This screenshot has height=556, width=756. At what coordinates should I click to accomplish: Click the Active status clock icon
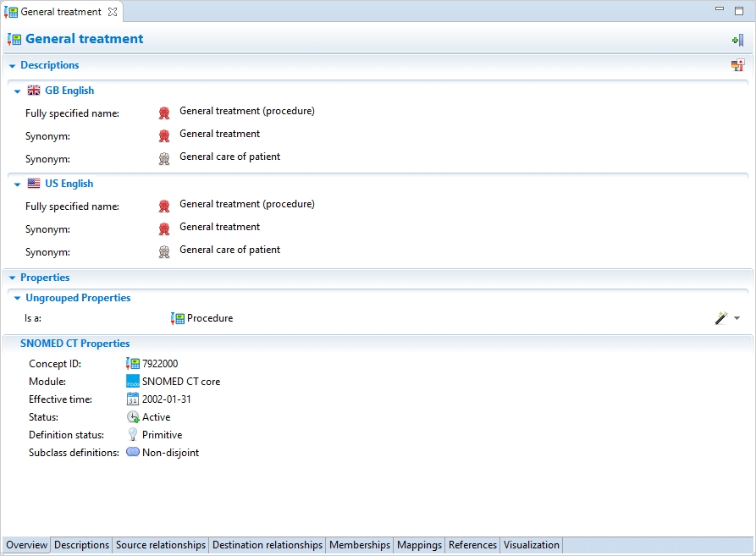click(x=133, y=417)
